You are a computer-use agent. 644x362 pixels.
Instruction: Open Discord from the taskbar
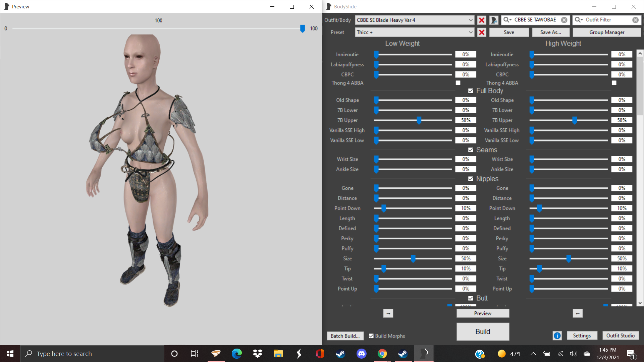(x=361, y=354)
